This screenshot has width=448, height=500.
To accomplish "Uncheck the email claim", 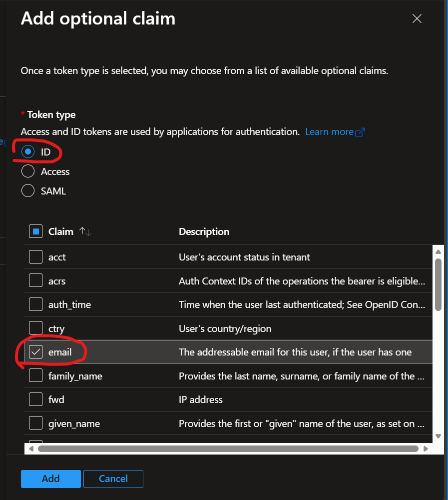I will point(35,351).
